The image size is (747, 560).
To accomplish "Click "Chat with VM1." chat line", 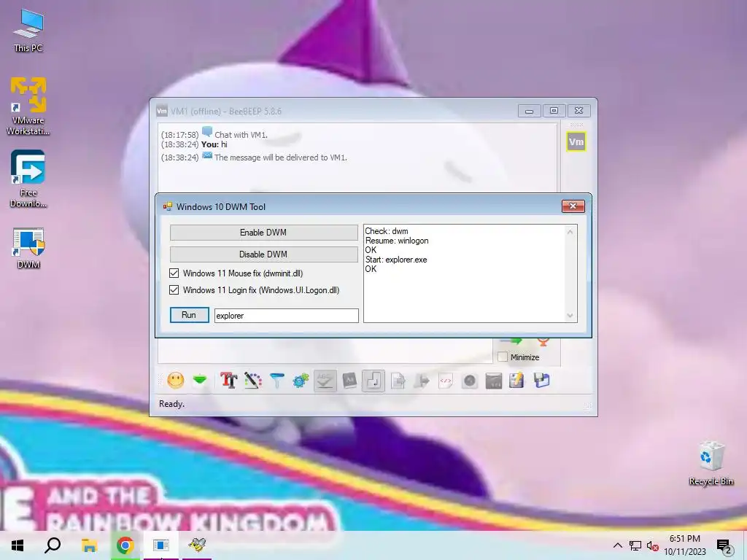I will (241, 135).
